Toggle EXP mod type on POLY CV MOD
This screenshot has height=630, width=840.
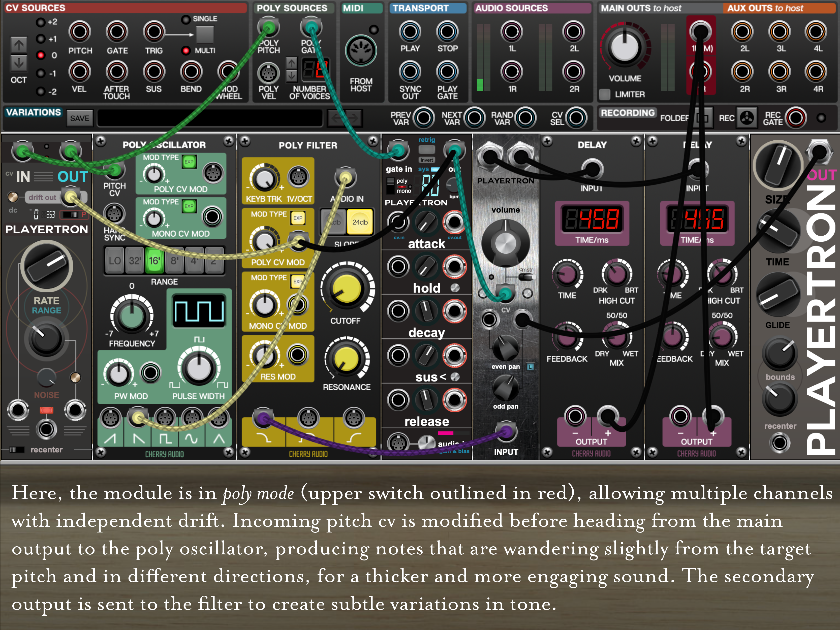tap(189, 162)
